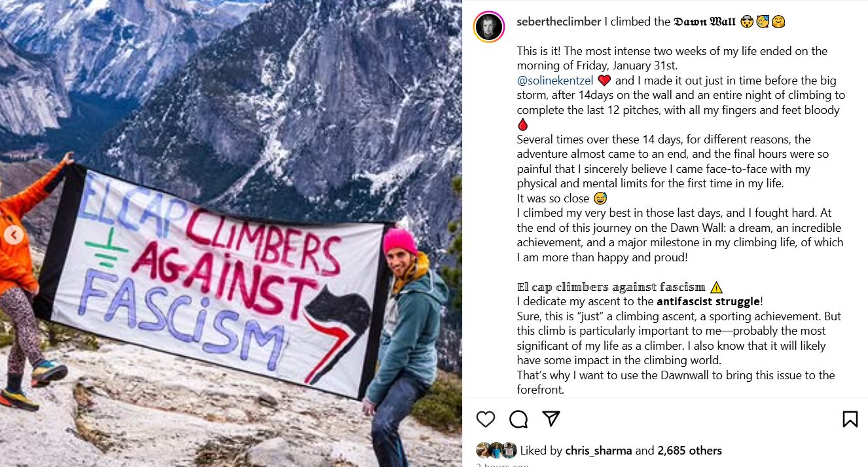Click the first liker avatar

483,451
